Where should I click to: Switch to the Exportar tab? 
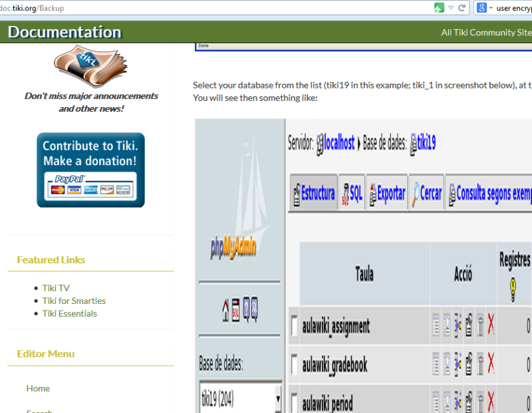(x=387, y=193)
